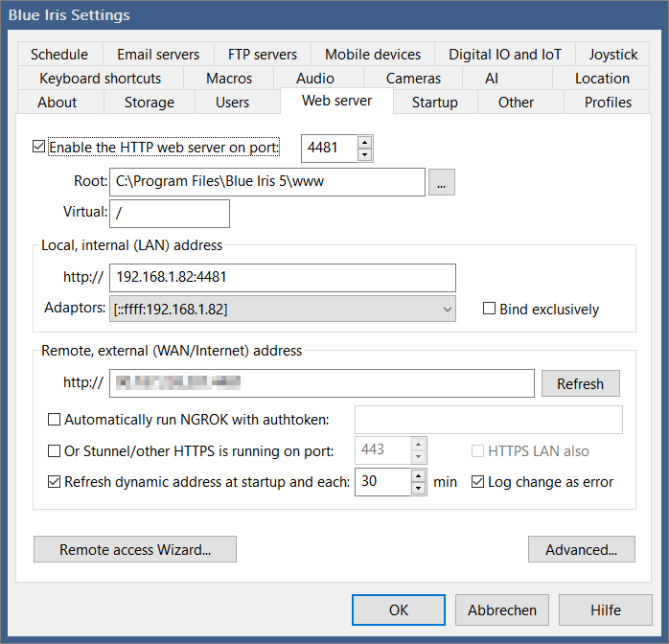This screenshot has height=644, width=669.
Task: Open help with Hilfe button
Action: click(x=606, y=609)
